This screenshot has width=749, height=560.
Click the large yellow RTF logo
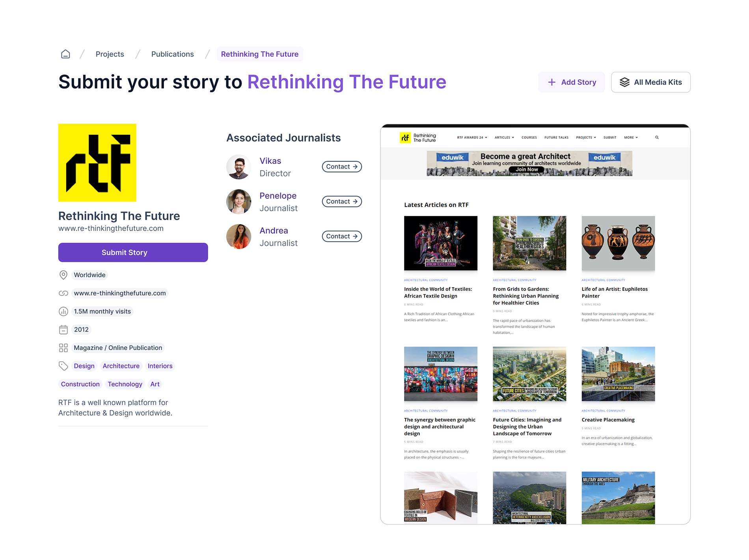tap(97, 163)
